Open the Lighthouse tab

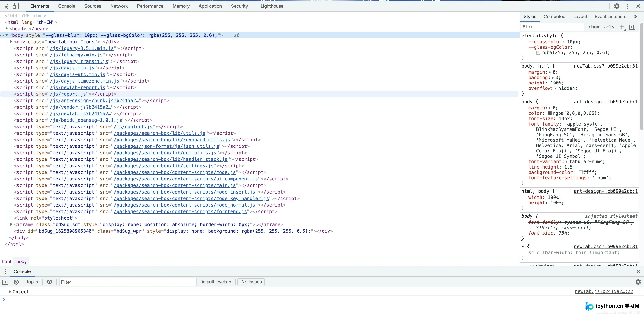272,6
